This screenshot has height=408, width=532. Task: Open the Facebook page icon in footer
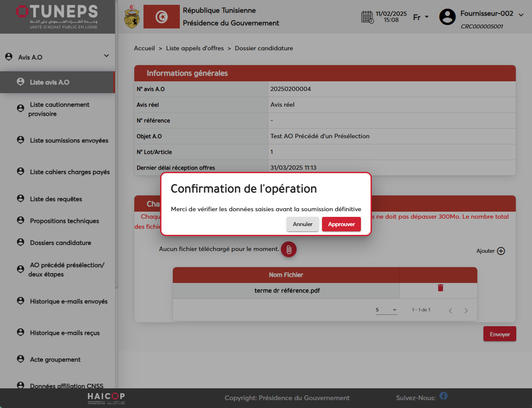click(x=443, y=396)
